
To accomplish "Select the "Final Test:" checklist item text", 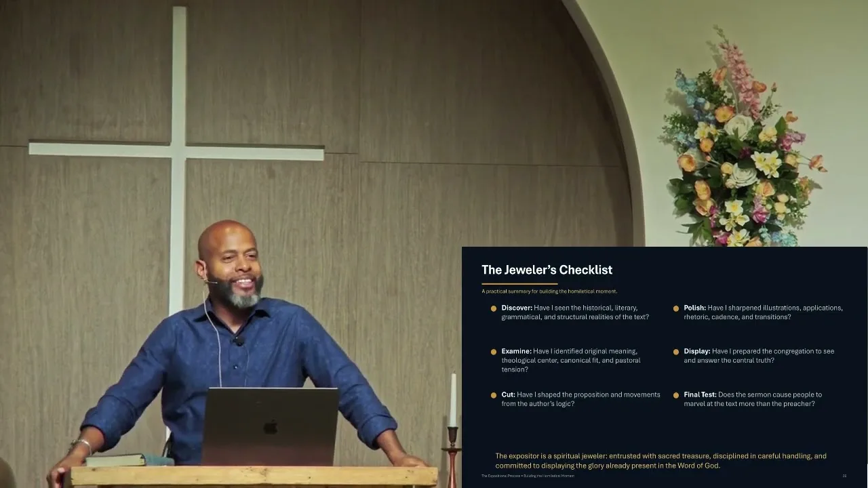I will click(753, 399).
